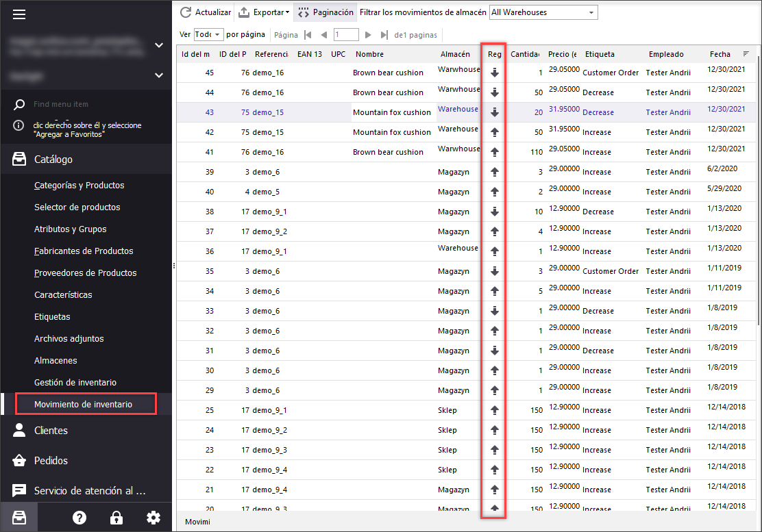Click the Catálogo box icon
Screen dimensions: 762x532
[19, 159]
